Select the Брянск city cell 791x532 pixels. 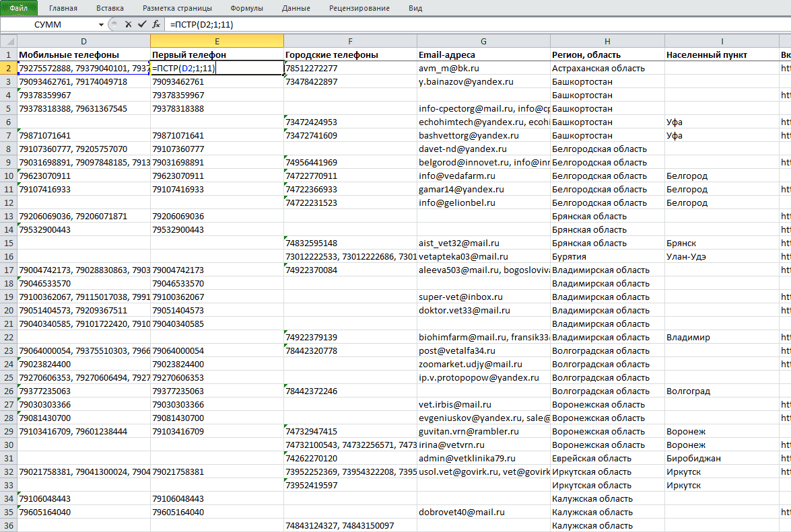tap(722, 243)
